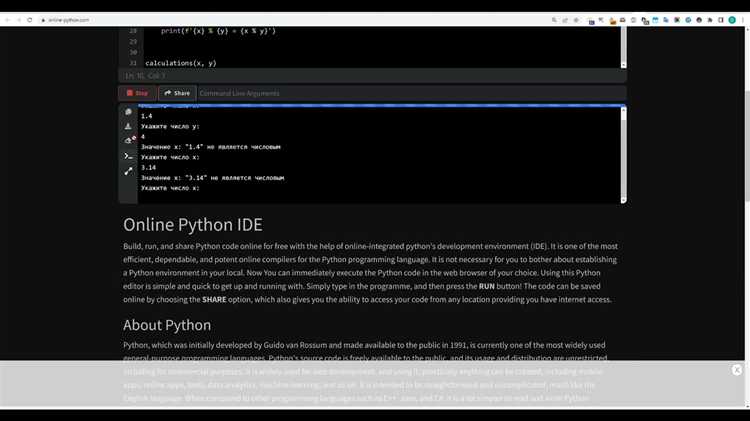750x421 pixels.
Task: Click line number 29 in the gutter
Action: pyautogui.click(x=133, y=42)
